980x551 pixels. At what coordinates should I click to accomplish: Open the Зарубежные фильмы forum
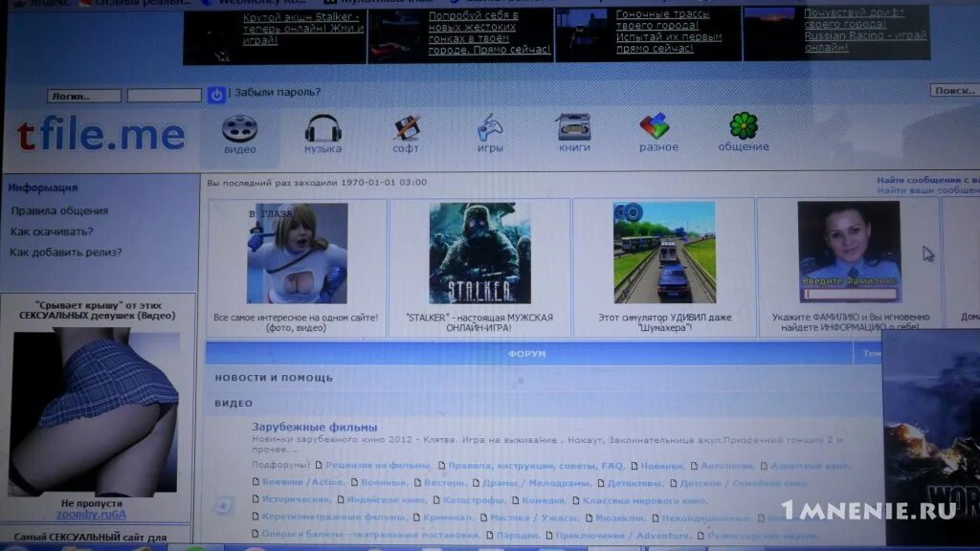pos(314,428)
